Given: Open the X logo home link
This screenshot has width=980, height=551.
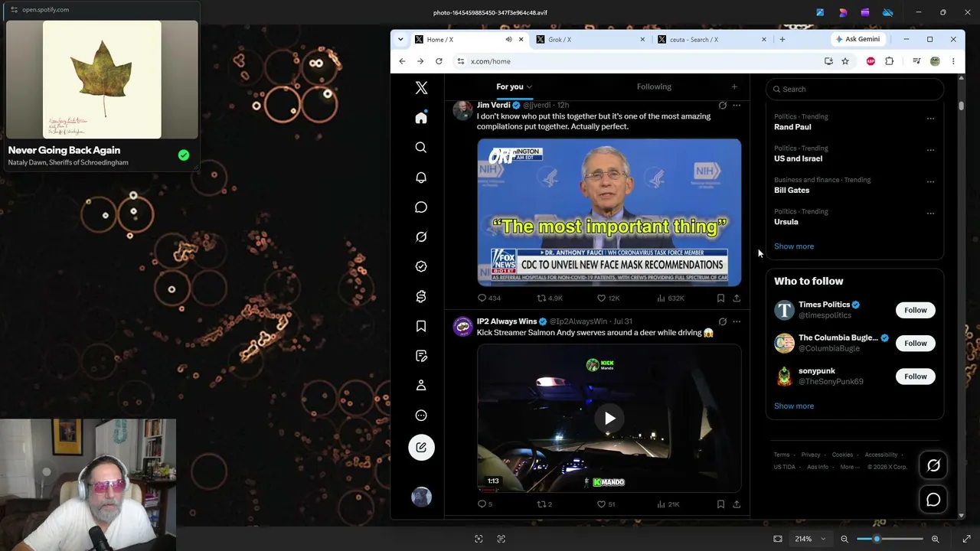Looking at the screenshot, I should click(x=421, y=88).
